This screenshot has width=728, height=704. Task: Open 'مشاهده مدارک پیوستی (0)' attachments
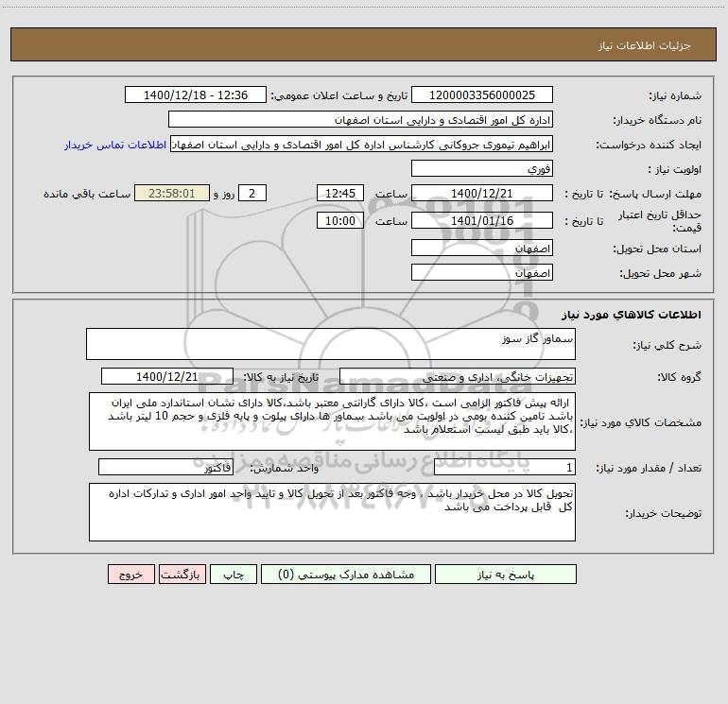click(346, 574)
